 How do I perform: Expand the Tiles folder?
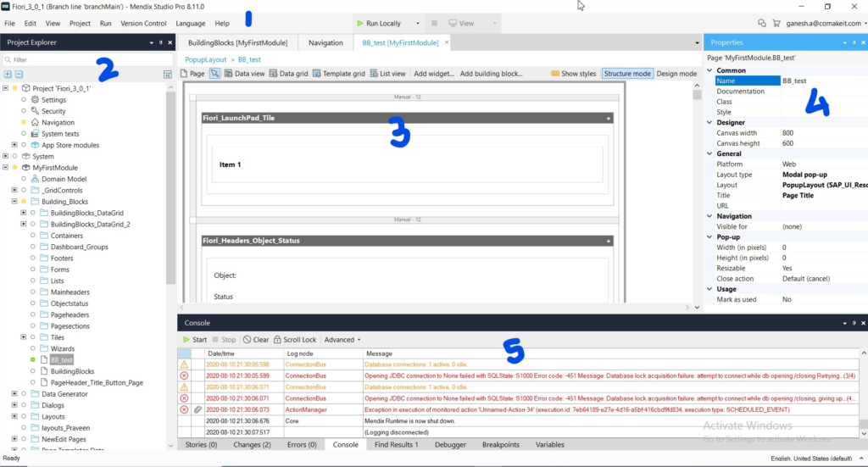[x=23, y=337]
